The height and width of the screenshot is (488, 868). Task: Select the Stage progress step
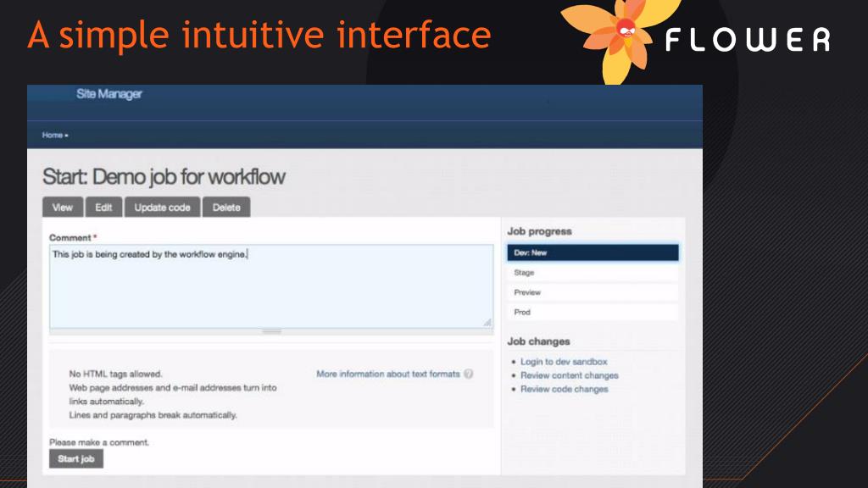click(593, 273)
